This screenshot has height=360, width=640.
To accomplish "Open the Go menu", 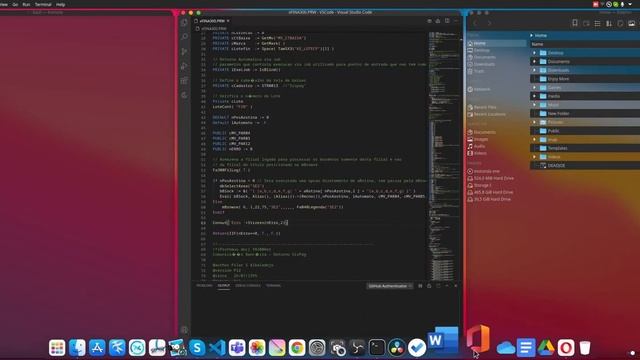I will click(x=15, y=4).
